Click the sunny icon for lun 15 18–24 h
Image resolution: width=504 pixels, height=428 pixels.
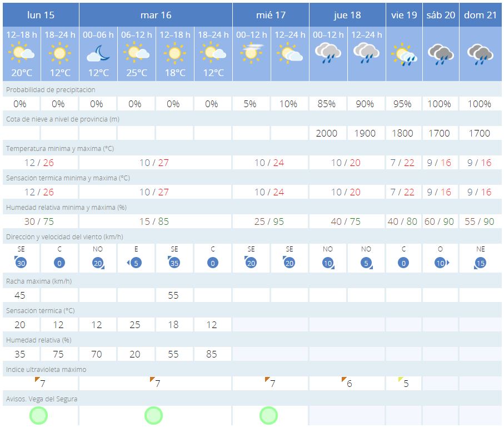[59, 54]
